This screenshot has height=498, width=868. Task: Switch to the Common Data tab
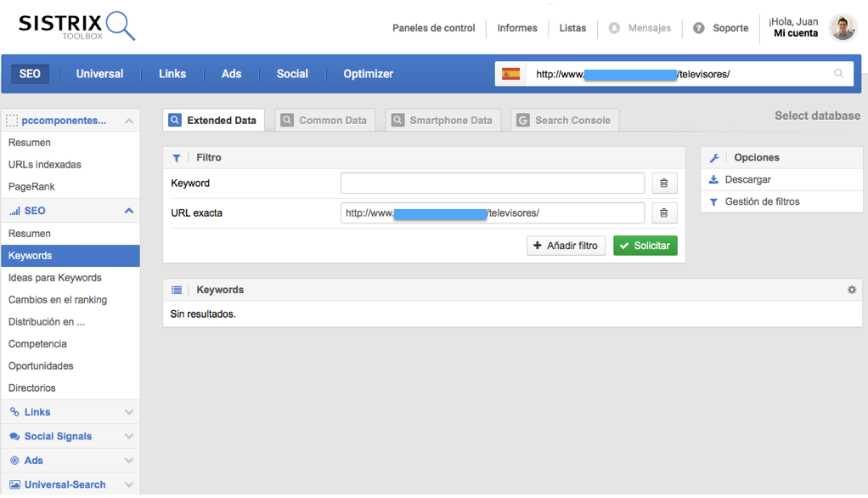[324, 121]
